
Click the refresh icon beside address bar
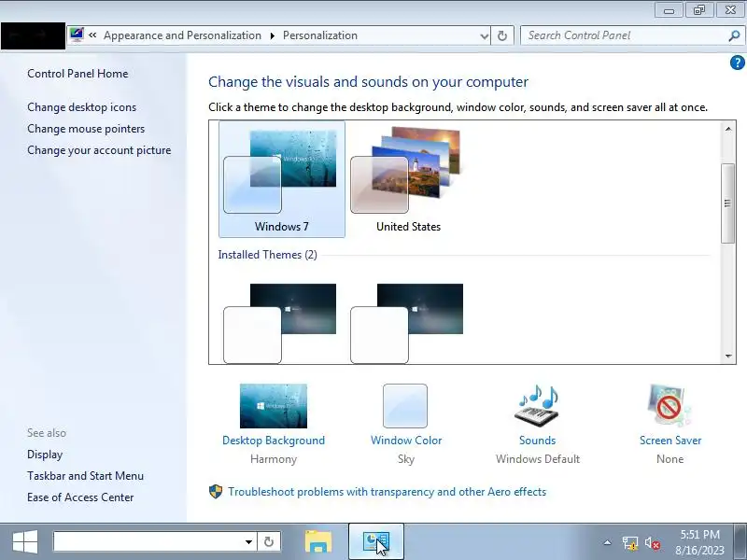pos(502,35)
